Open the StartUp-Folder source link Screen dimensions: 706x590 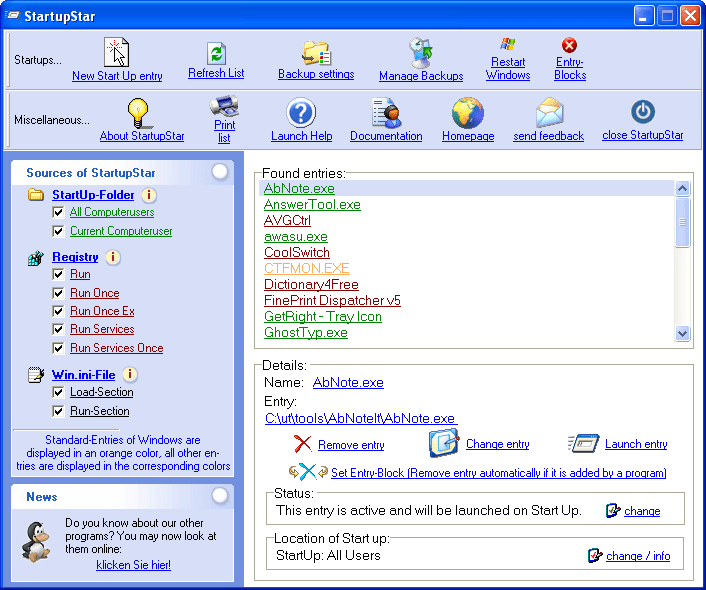click(x=93, y=195)
